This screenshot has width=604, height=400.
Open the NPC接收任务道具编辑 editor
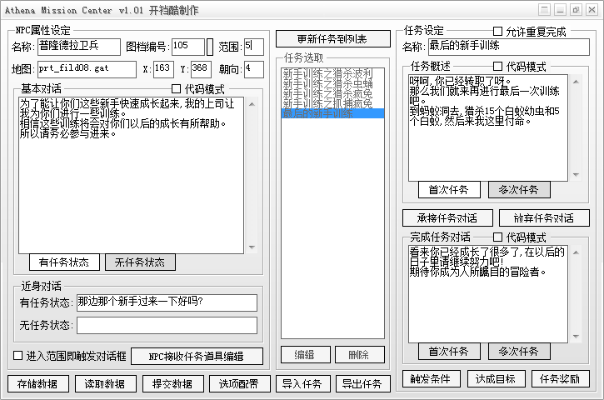point(196,355)
